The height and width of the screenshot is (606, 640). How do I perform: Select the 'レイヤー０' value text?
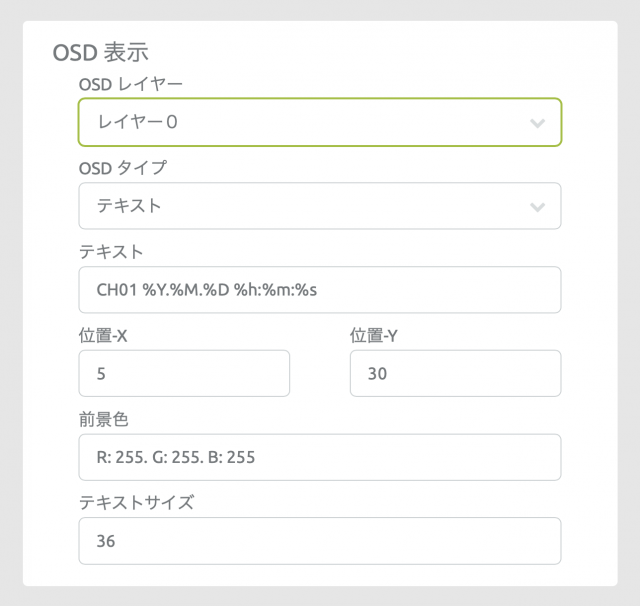(138, 123)
